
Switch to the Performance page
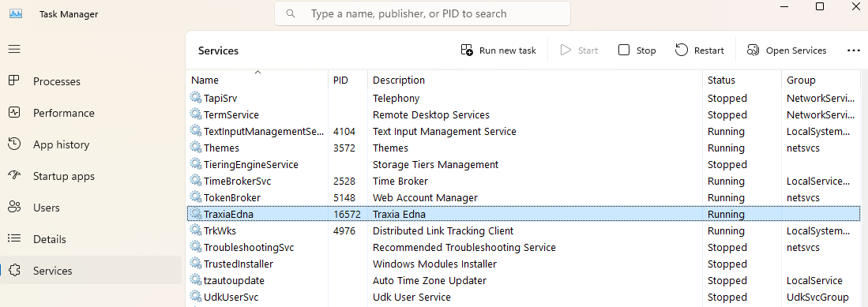point(64,113)
